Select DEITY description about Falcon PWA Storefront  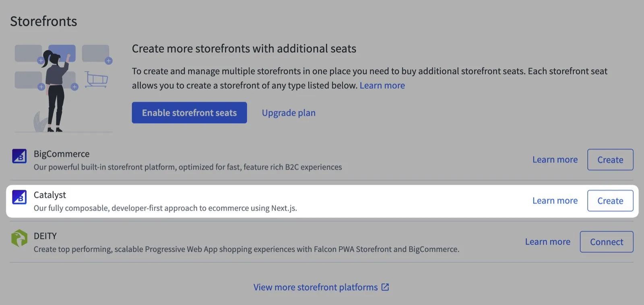[246, 249]
